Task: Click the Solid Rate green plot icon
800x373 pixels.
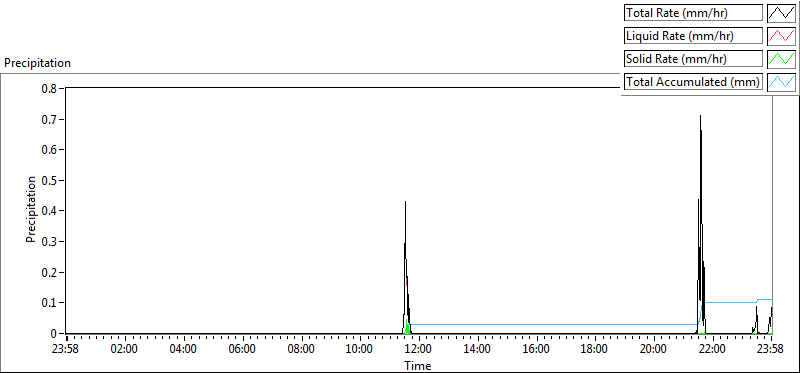Action: coord(781,58)
